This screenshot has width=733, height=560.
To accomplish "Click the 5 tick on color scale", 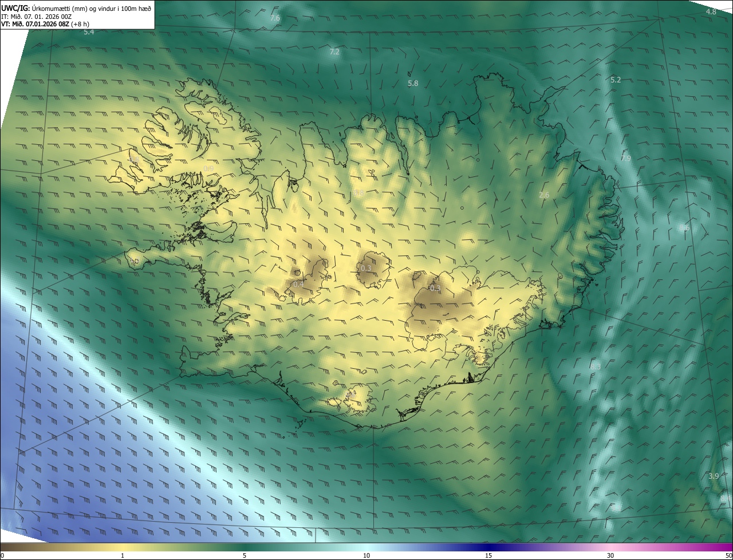I will click(245, 555).
